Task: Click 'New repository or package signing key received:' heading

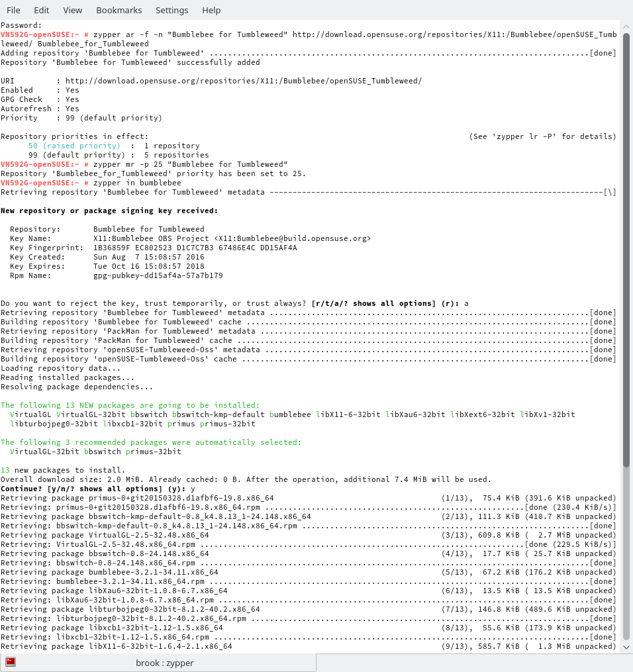Action: pos(109,211)
